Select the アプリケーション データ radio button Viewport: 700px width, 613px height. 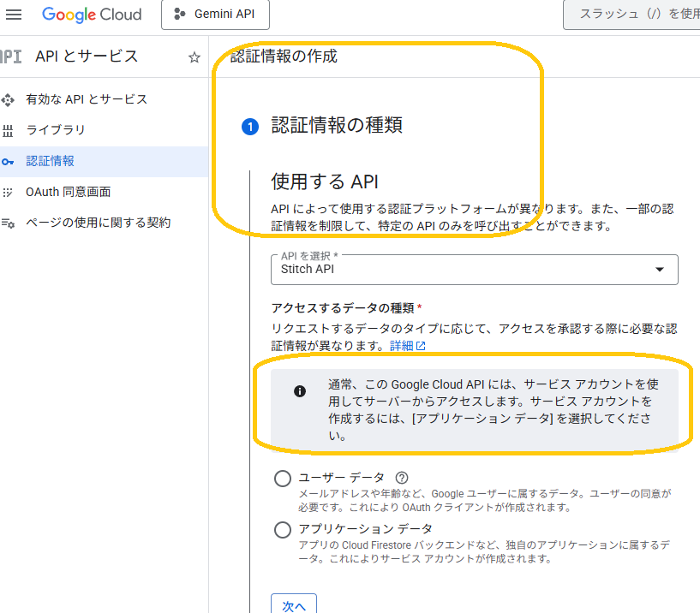pyautogui.click(x=283, y=530)
